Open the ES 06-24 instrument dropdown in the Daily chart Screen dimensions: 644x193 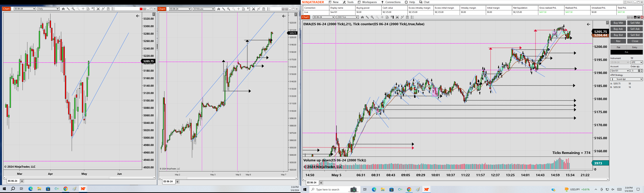[x=25, y=9]
